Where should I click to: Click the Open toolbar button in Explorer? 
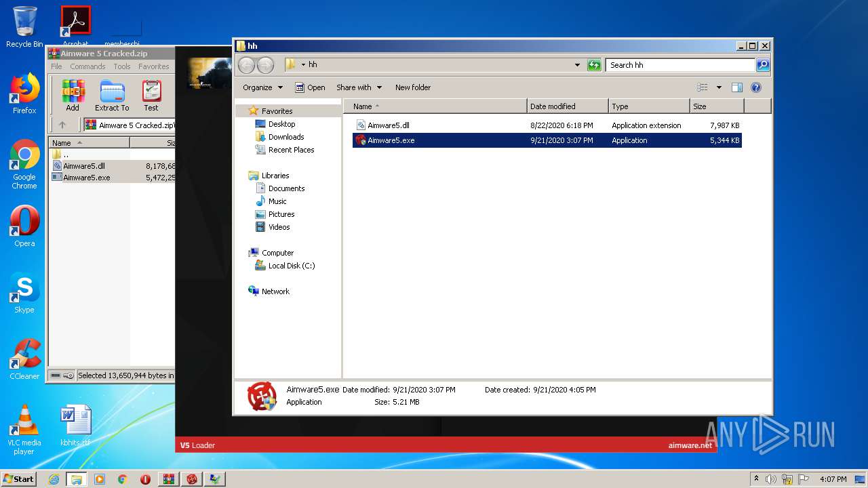click(310, 87)
